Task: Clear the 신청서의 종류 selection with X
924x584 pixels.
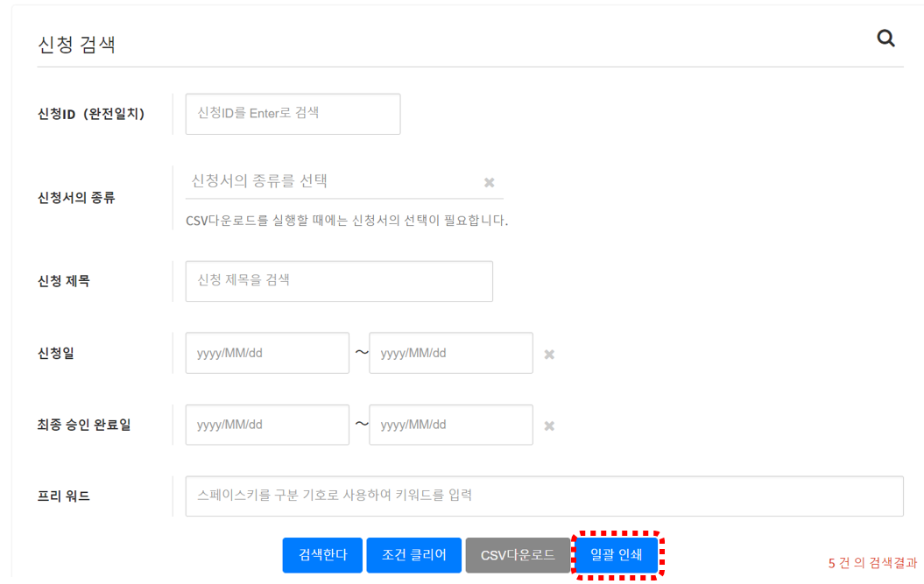Action: coord(490,182)
